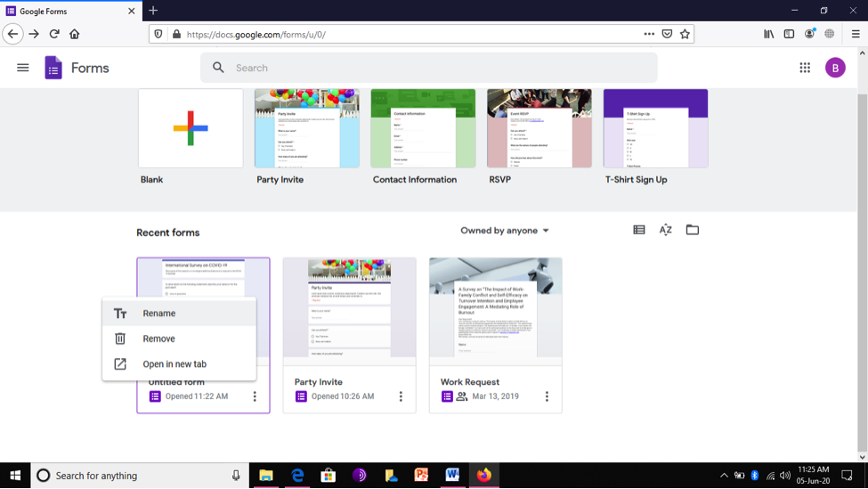Screen dimensions: 868x489
Task: Click the Mar 13, 2019 date text
Action: (x=496, y=396)
